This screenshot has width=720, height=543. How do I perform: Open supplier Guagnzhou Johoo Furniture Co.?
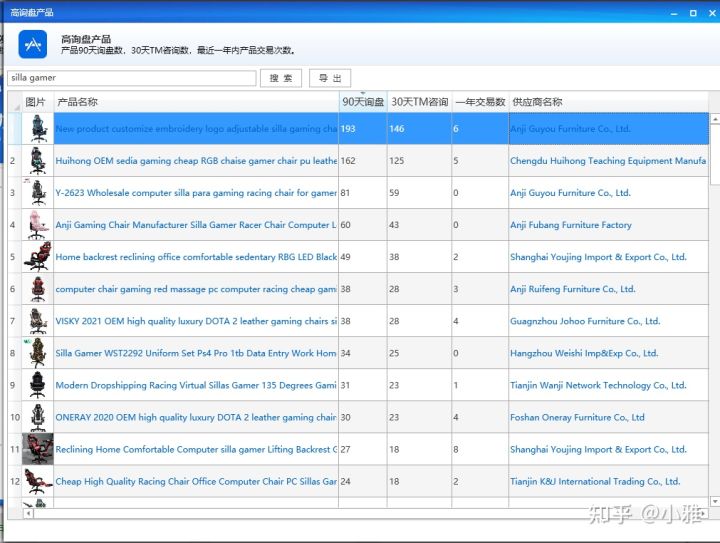(585, 321)
